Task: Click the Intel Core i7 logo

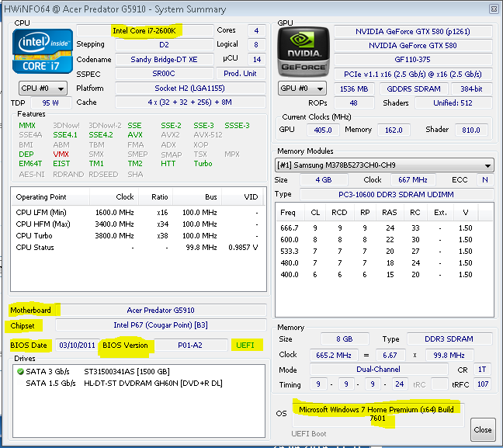Action: [43, 51]
